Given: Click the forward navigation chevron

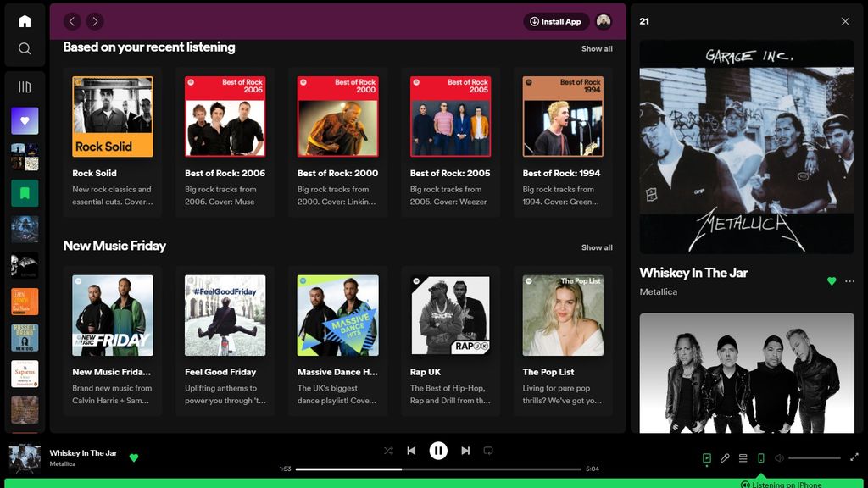Looking at the screenshot, I should click(x=94, y=21).
